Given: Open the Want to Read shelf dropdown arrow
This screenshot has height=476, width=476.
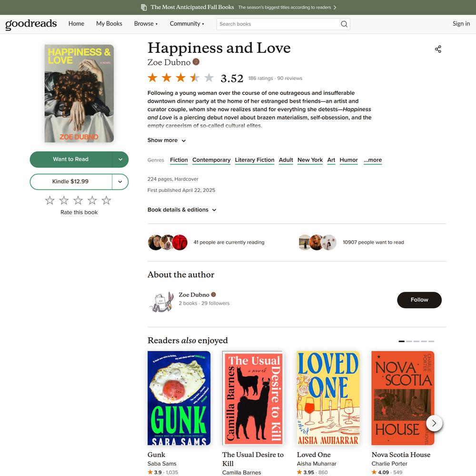Looking at the screenshot, I should pos(120,159).
